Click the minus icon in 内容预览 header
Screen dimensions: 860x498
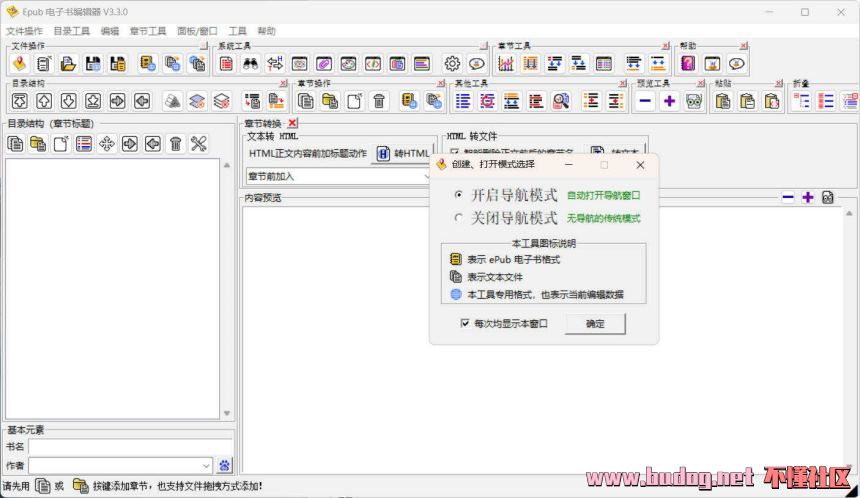pyautogui.click(x=788, y=197)
